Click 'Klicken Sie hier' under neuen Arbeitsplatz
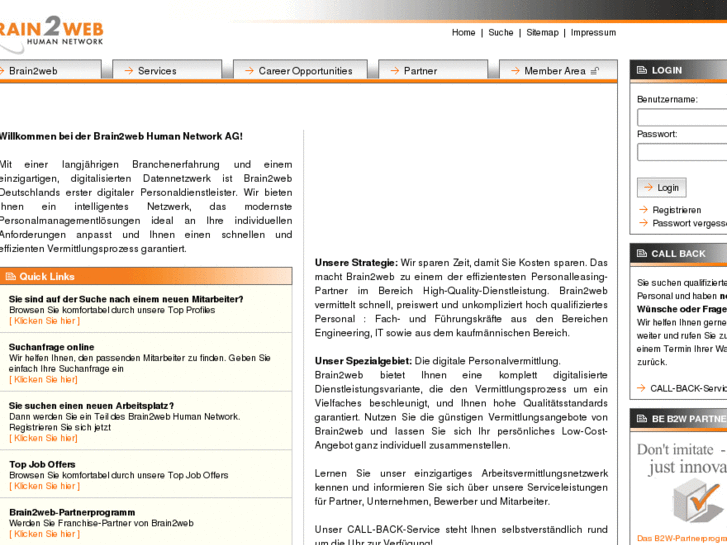Screen dimensions: 727x545 pyautogui.click(x=43, y=438)
